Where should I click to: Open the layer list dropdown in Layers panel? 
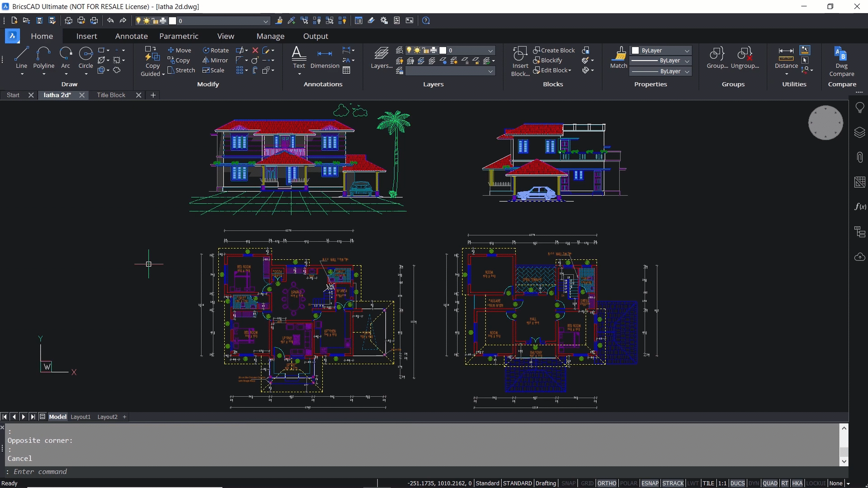[490, 51]
